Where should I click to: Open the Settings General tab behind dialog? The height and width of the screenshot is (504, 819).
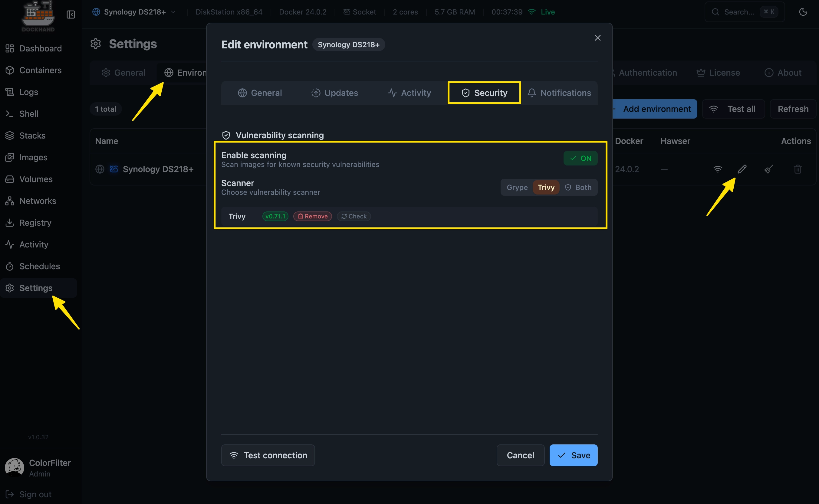point(123,73)
